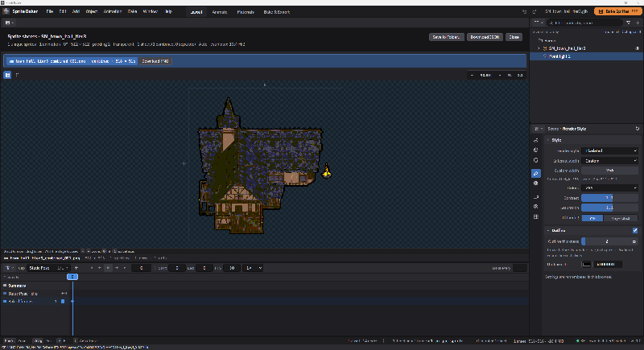644x350 pixels.
Task: Select the second properties tab icon in sidebar
Action: [x=535, y=150]
